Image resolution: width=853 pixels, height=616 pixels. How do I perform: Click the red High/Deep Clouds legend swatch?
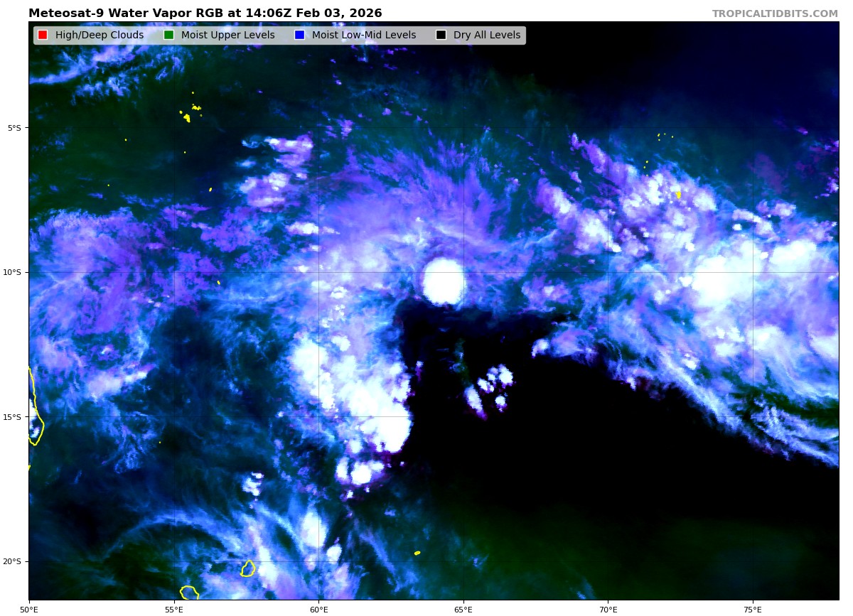43,36
